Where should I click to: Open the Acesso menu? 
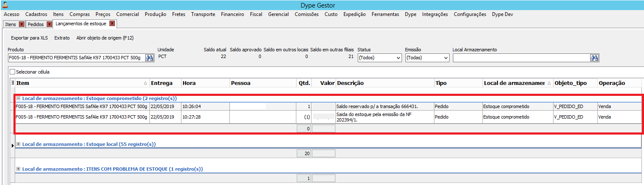pyautogui.click(x=11, y=14)
